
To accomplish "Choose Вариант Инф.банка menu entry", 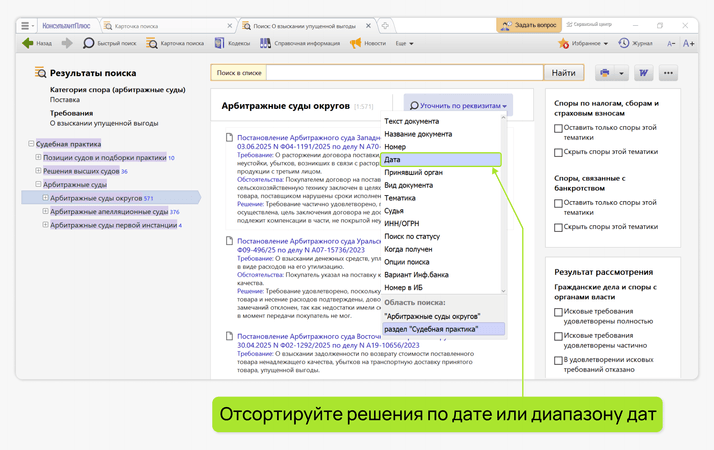I will point(441,275).
